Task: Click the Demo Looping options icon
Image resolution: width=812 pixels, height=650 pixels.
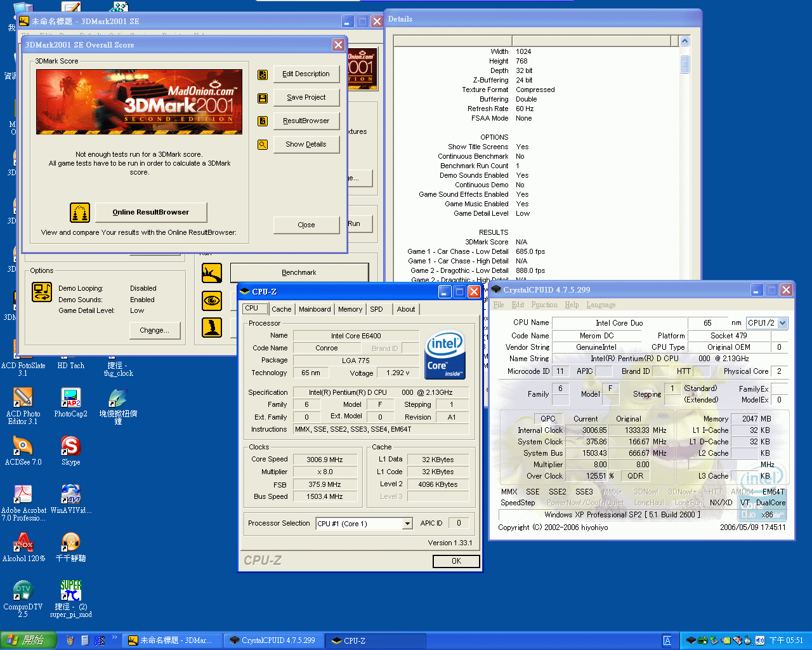Action: (x=42, y=293)
